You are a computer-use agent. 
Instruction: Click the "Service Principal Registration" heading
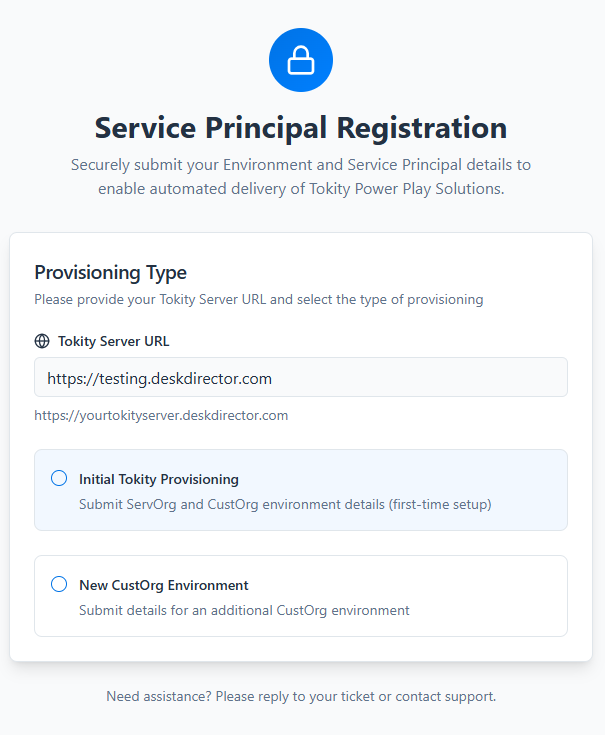click(x=301, y=128)
